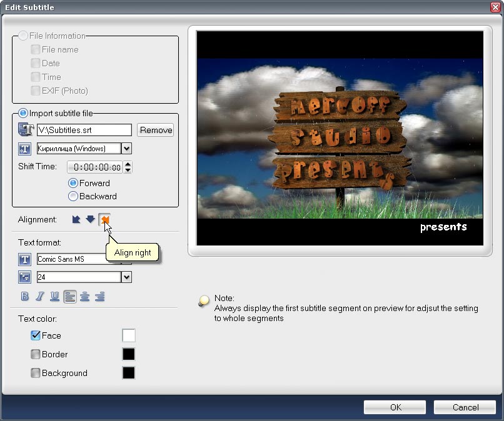504x421 pixels.
Task: Enable the Background color checkbox
Action: (x=36, y=373)
